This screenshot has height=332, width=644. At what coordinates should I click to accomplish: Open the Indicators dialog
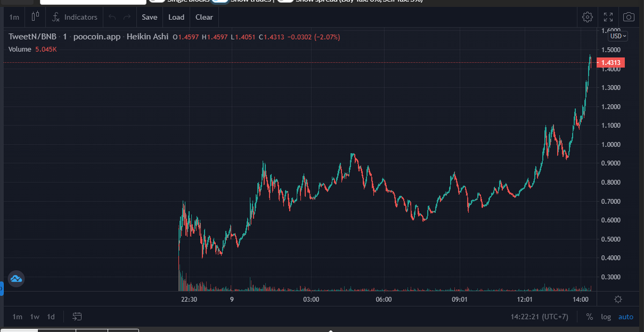pyautogui.click(x=75, y=17)
